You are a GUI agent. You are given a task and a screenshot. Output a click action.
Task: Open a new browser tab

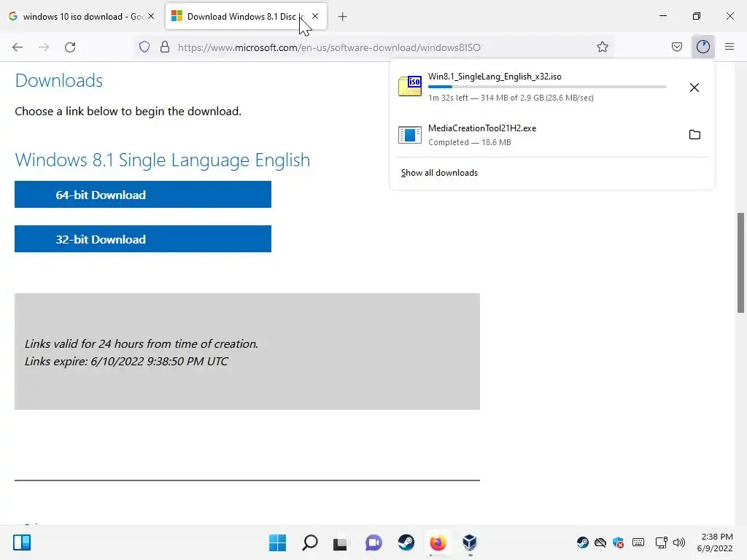click(x=342, y=17)
